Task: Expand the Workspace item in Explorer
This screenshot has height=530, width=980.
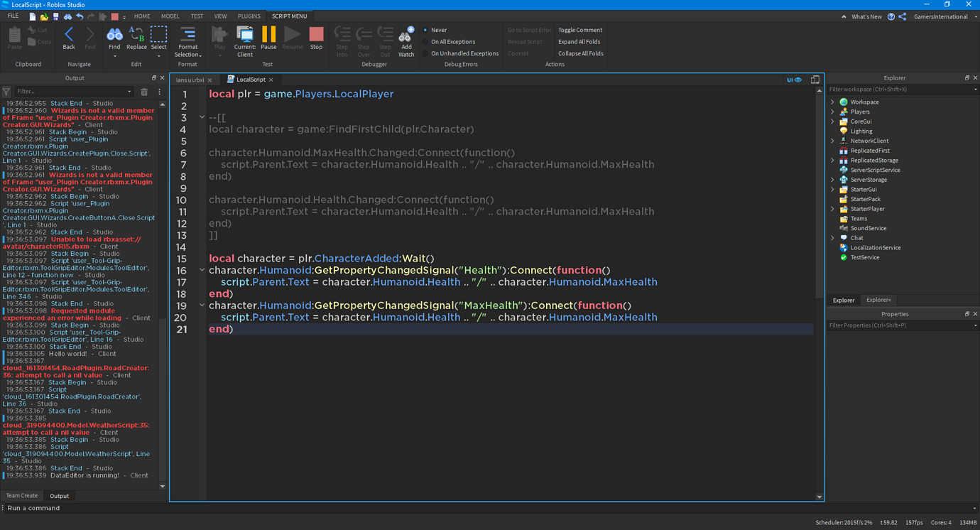Action: [x=832, y=102]
